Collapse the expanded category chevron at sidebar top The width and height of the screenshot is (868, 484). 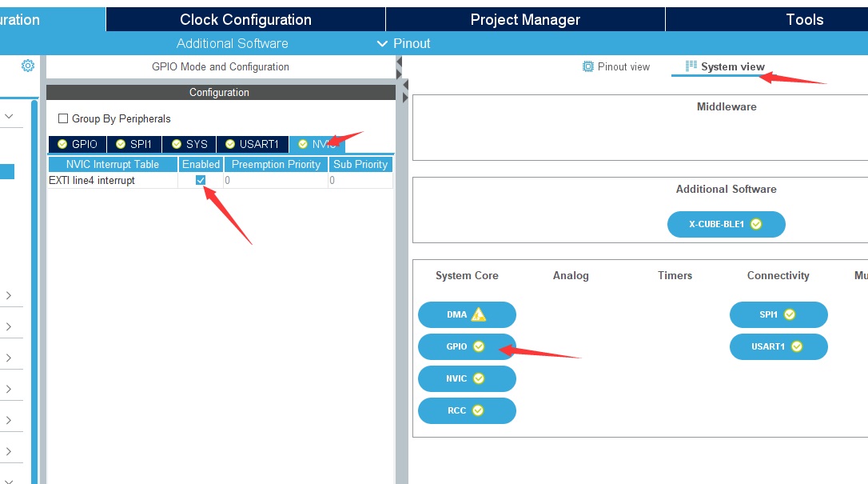click(9, 116)
